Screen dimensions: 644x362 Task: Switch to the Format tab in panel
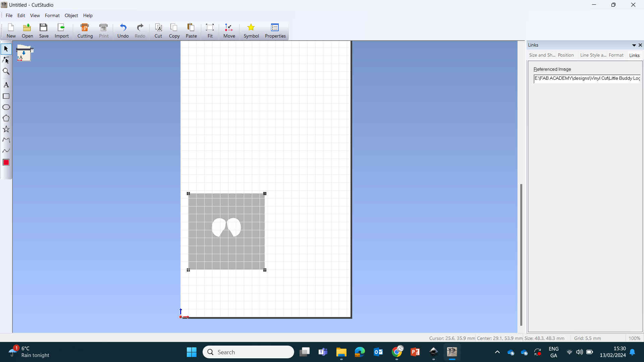pyautogui.click(x=616, y=55)
